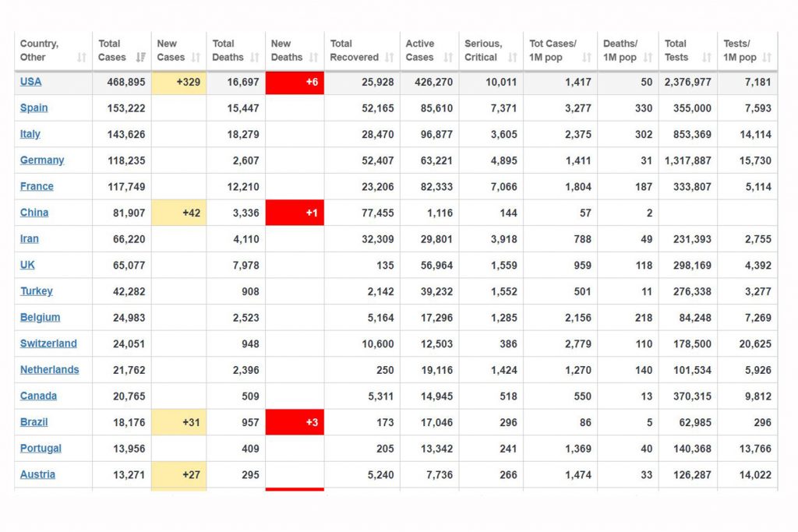Open the Switzerland country page link

48,344
